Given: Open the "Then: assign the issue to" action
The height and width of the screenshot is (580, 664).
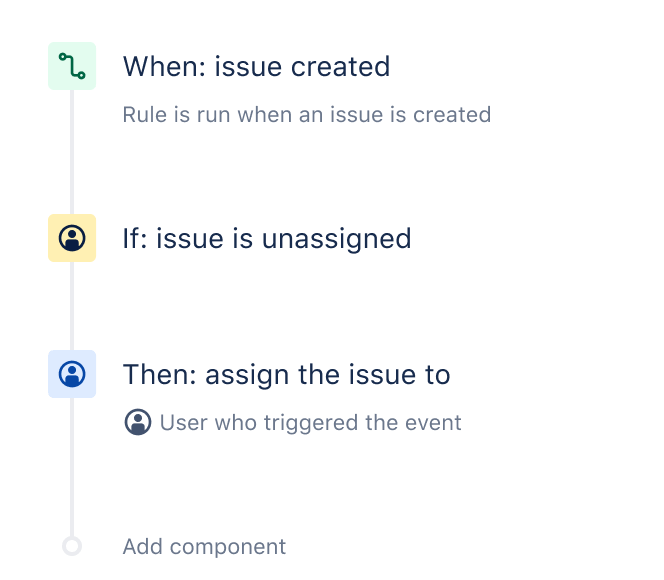Looking at the screenshot, I should click(286, 375).
